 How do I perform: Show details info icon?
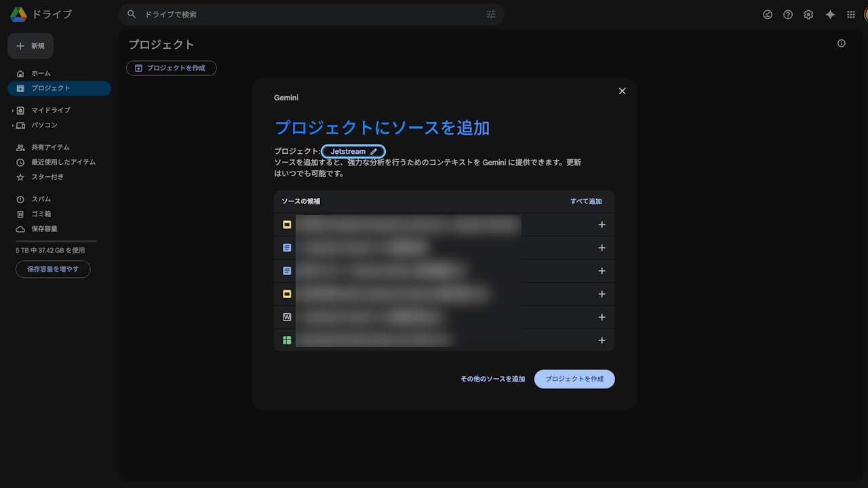[x=842, y=43]
